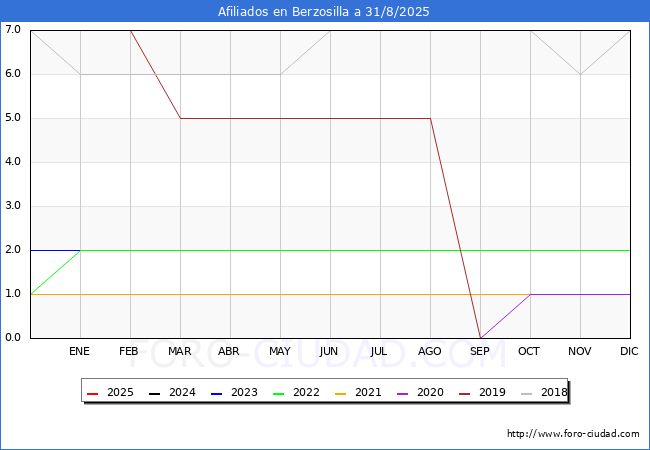Click the 2022 line point at ENE value 2
The width and height of the screenshot is (650, 450).
tap(80, 250)
